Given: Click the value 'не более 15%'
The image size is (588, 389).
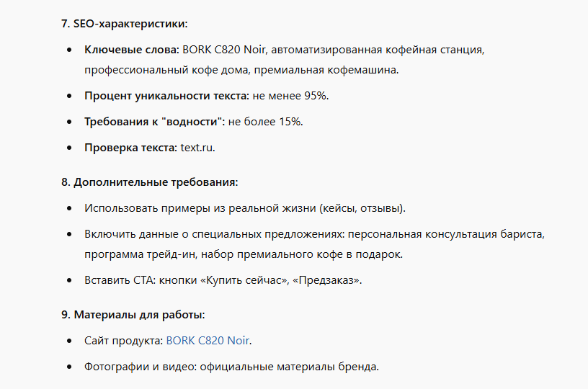Looking at the screenshot, I should 264,122.
